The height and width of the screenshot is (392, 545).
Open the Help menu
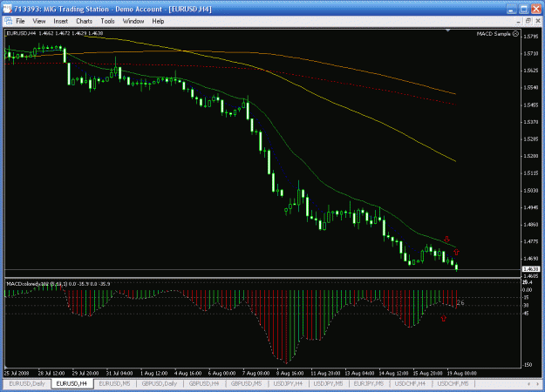tap(158, 21)
